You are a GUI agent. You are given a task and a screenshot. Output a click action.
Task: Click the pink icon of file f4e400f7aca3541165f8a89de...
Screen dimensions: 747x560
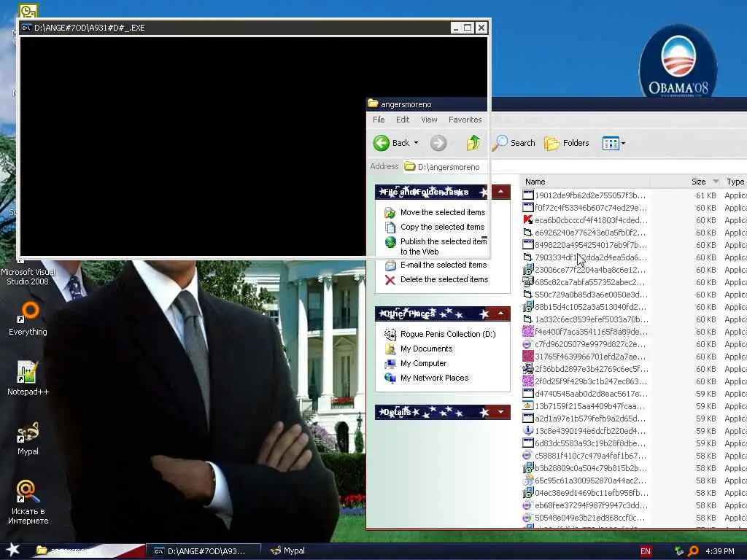coord(528,332)
